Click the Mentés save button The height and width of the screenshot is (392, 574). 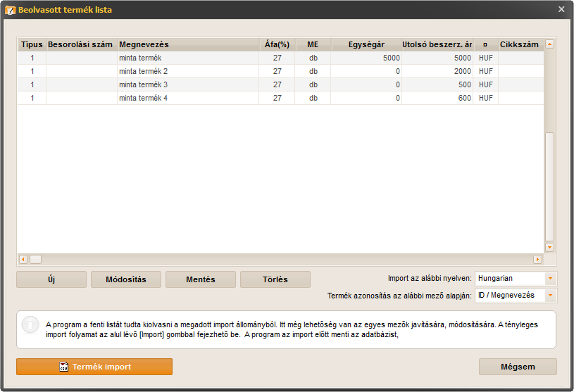[201, 279]
